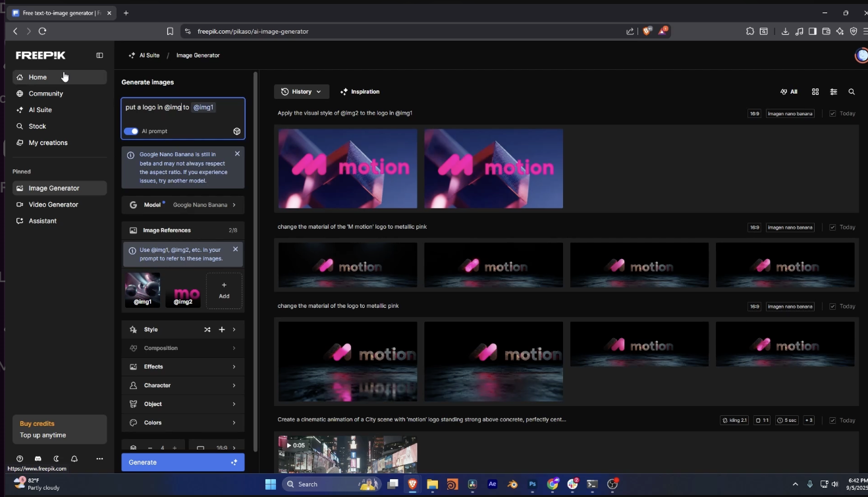Open the Effects panel icon

134,366
